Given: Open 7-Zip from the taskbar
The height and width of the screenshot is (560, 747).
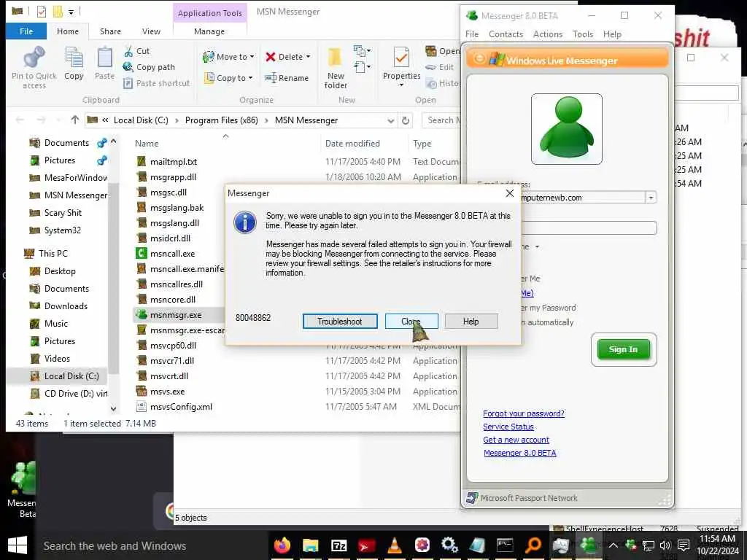Looking at the screenshot, I should 338,545.
